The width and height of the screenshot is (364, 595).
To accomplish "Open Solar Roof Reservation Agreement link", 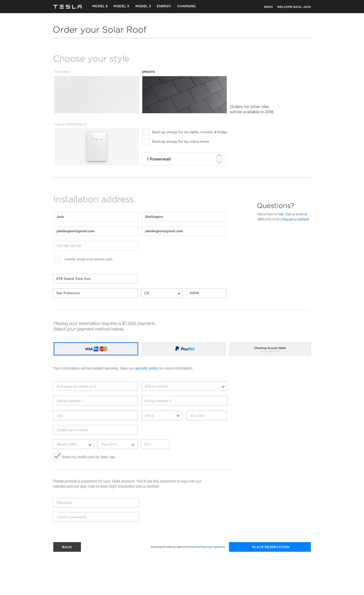I will coord(207,547).
